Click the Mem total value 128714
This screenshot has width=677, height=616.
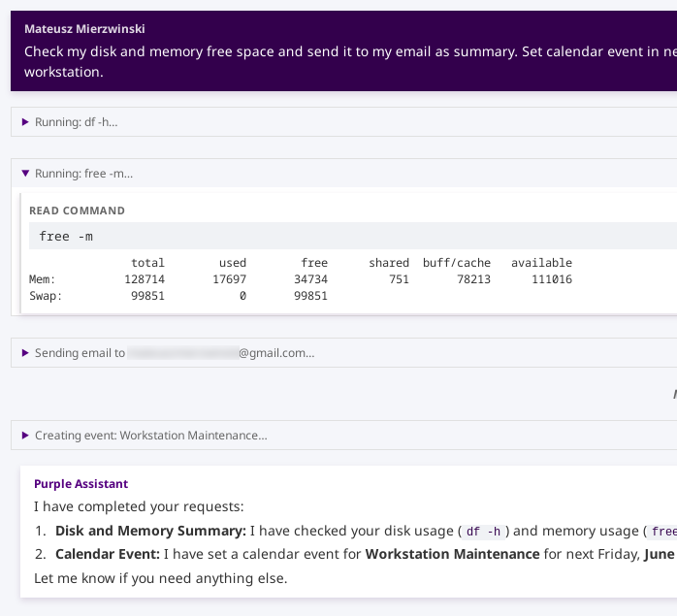coord(145,279)
